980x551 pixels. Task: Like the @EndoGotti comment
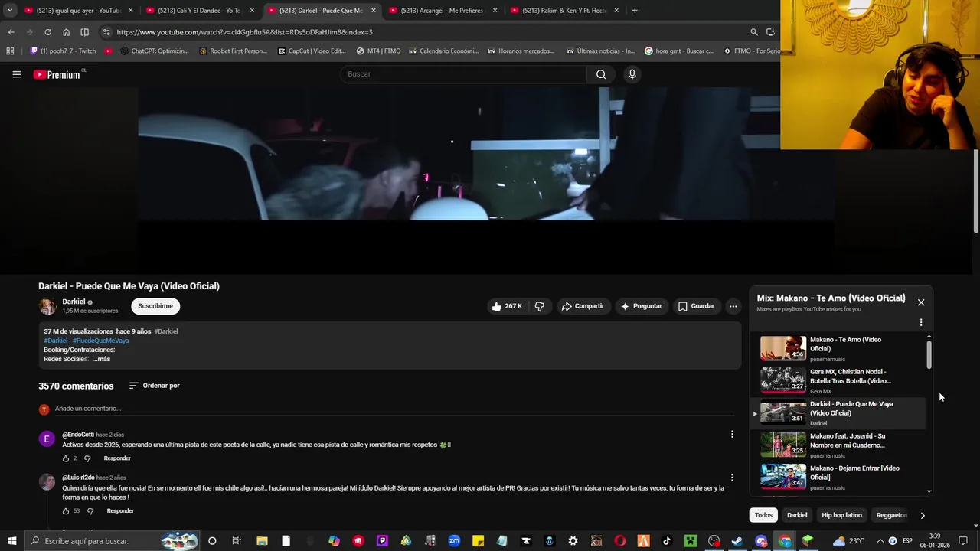point(66,458)
